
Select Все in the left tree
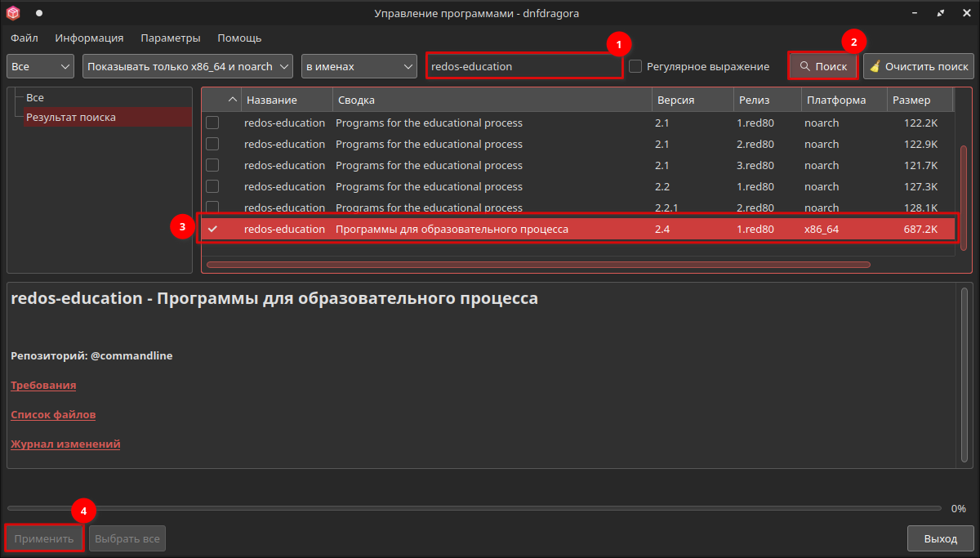tap(35, 97)
